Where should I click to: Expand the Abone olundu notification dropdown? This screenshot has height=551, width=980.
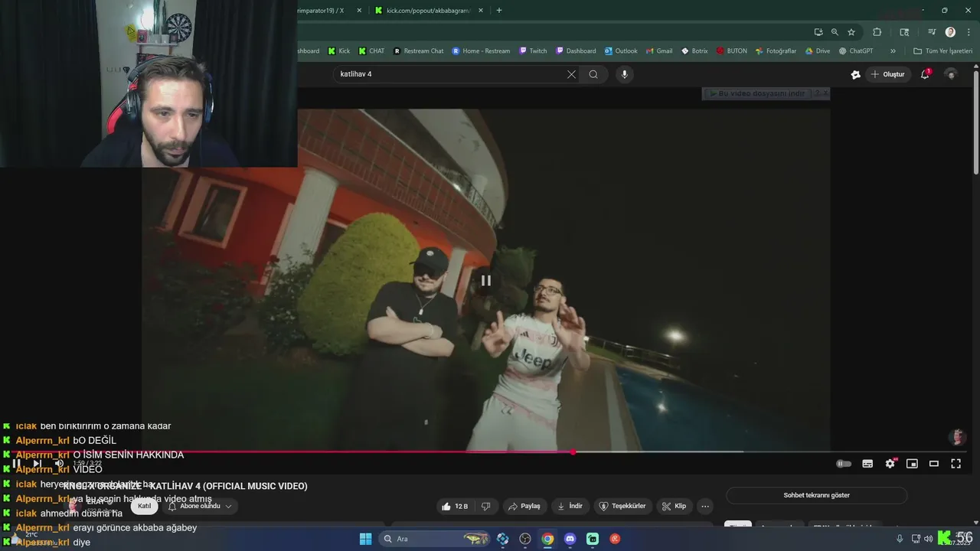pyautogui.click(x=200, y=506)
